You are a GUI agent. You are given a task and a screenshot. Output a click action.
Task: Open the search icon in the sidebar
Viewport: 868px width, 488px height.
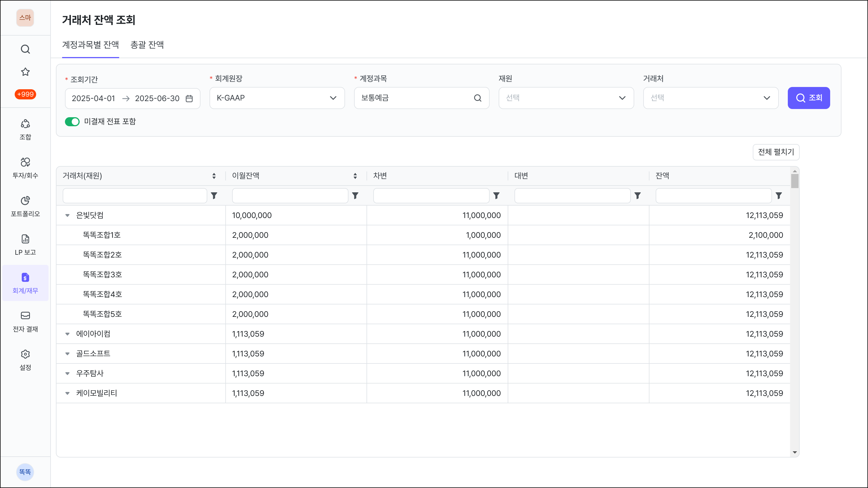pyautogui.click(x=25, y=49)
